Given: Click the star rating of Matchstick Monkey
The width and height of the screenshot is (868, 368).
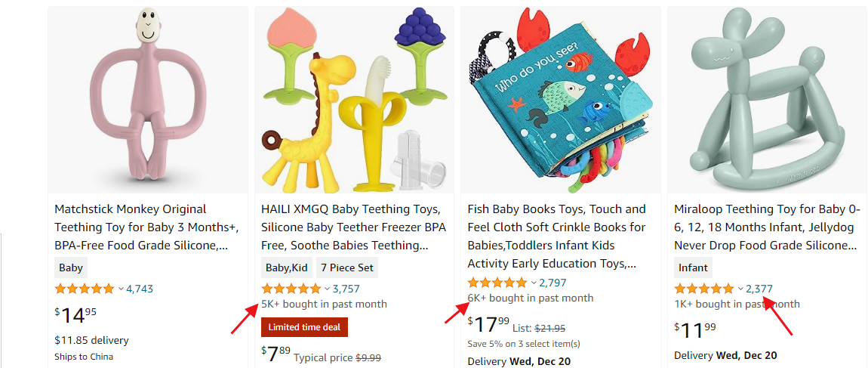Looking at the screenshot, I should [x=84, y=289].
